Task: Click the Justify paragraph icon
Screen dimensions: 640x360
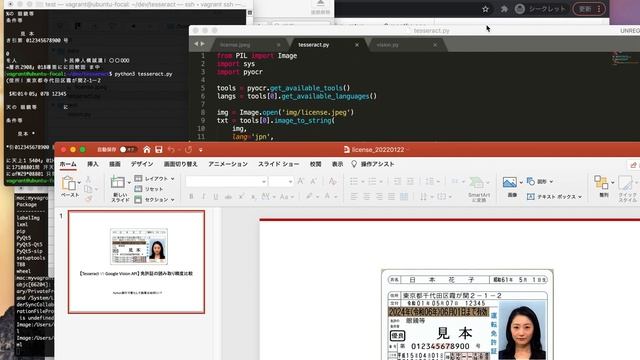Action: [391, 196]
